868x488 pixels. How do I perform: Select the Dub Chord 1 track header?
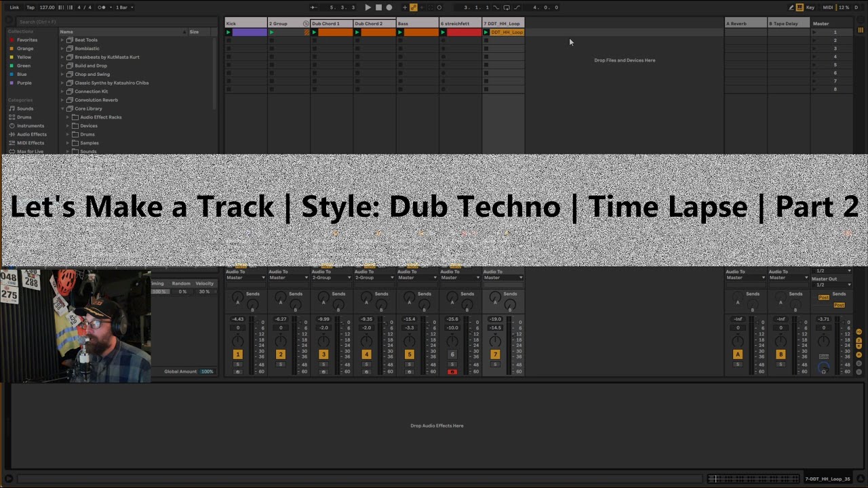[x=332, y=24]
